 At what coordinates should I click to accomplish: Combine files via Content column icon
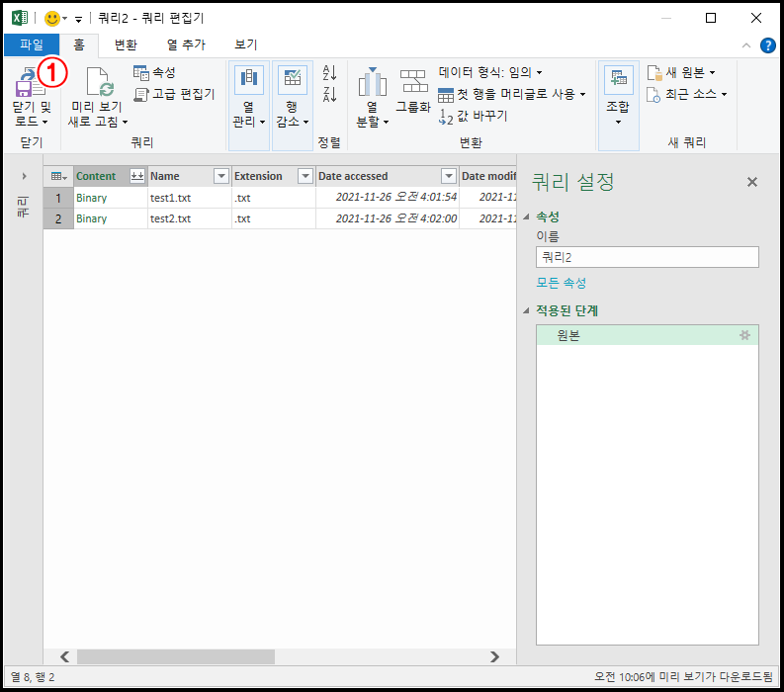coord(137,176)
